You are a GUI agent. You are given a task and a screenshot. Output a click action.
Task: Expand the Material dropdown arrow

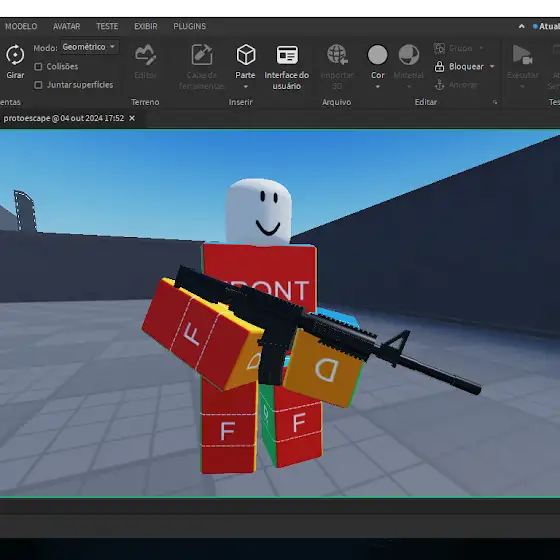point(409,87)
